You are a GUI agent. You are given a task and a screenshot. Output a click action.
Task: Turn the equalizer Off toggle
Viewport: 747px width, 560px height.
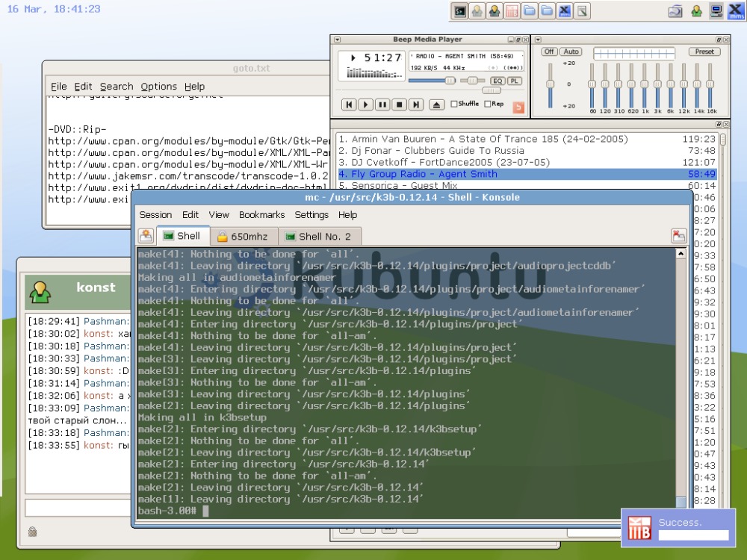click(x=549, y=52)
